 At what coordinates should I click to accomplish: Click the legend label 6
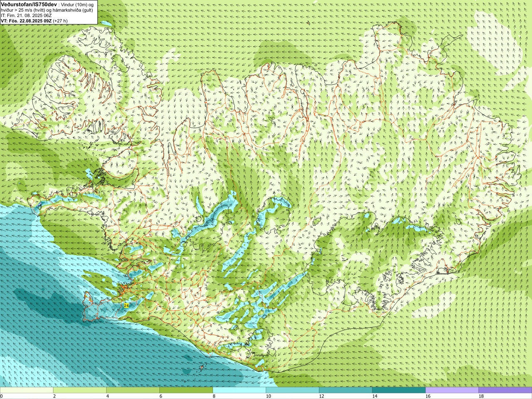[161, 397]
